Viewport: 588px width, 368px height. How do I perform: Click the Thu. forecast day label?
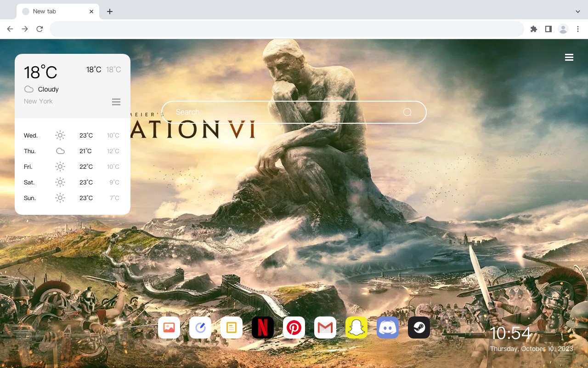click(x=30, y=151)
